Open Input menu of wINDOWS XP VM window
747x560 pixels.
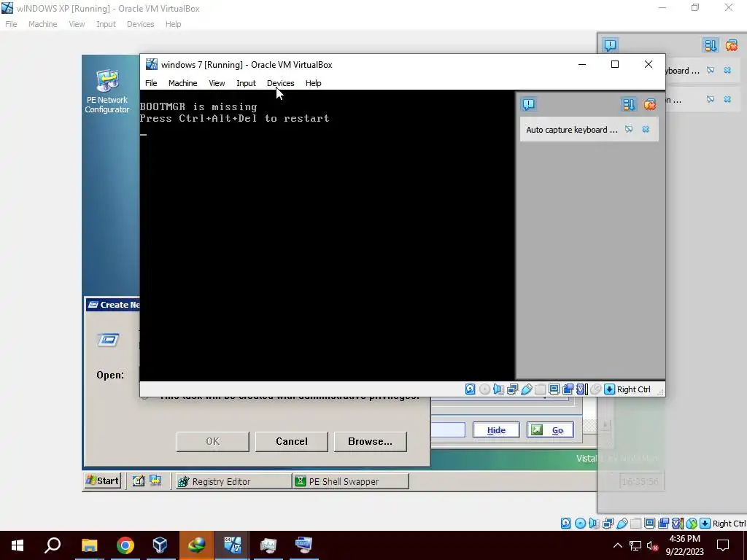pos(106,24)
